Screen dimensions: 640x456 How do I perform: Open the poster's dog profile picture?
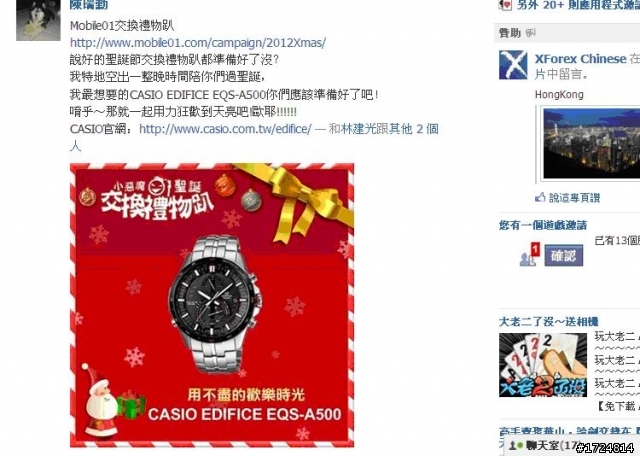(x=38, y=20)
